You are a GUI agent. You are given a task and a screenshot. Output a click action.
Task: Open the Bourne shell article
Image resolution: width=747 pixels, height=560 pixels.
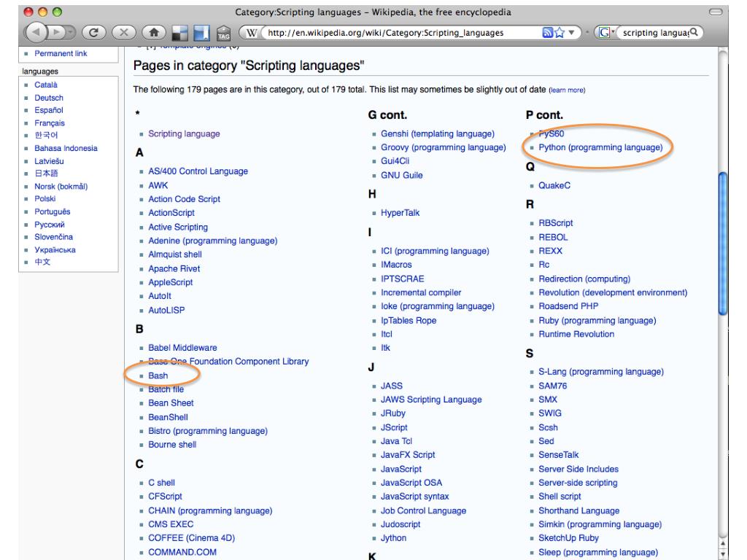coord(172,445)
